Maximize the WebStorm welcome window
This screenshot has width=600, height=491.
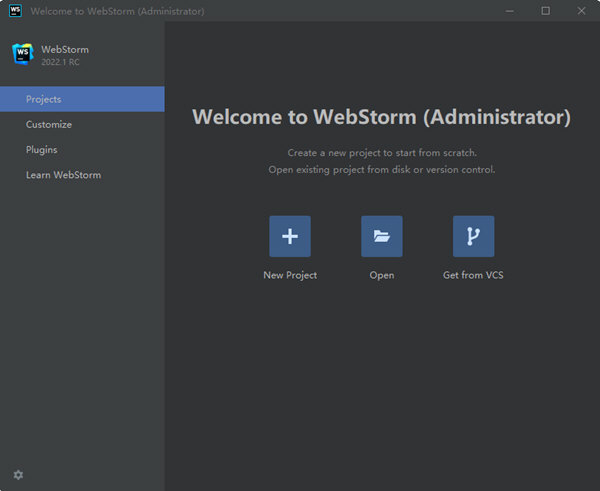(545, 11)
